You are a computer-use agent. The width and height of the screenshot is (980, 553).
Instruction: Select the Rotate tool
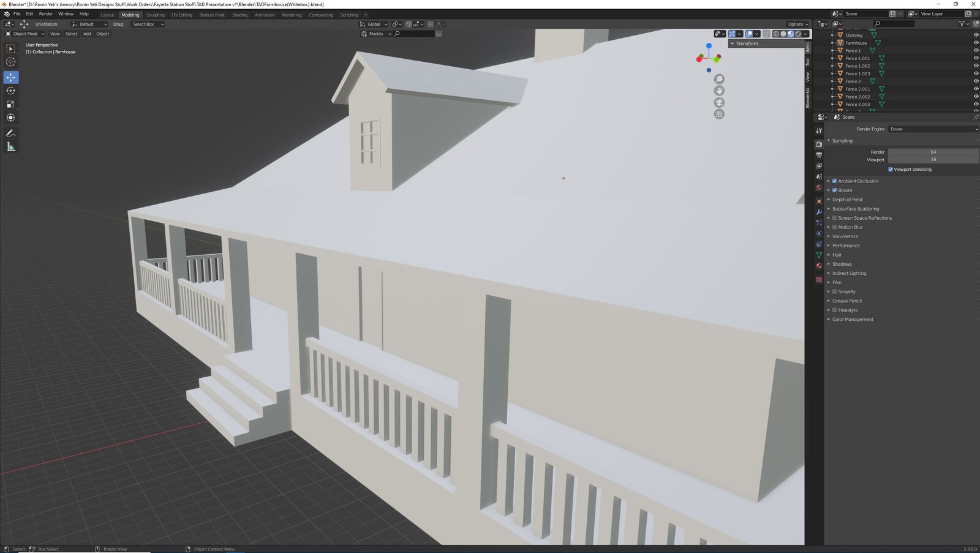[x=11, y=91]
